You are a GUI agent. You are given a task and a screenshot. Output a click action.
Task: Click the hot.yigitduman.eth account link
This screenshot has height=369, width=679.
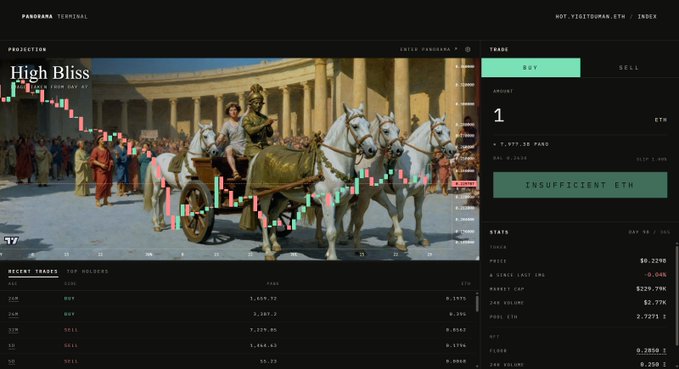point(590,16)
